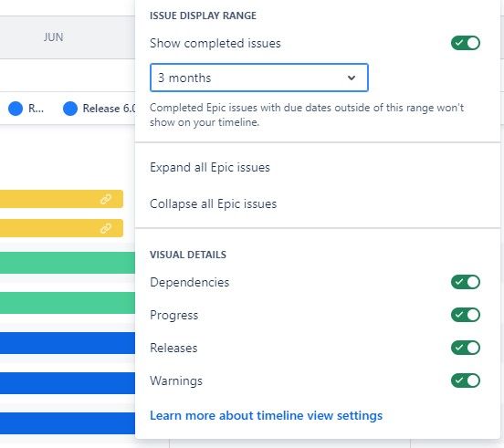The width and height of the screenshot is (504, 448).
Task: Open the 3 months range dropdown
Action: tap(258, 78)
